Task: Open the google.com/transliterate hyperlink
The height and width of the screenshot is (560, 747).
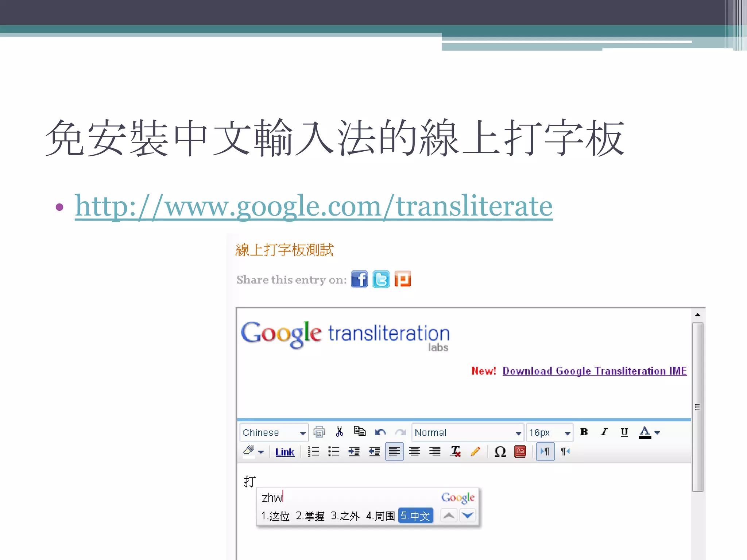Action: [x=314, y=206]
